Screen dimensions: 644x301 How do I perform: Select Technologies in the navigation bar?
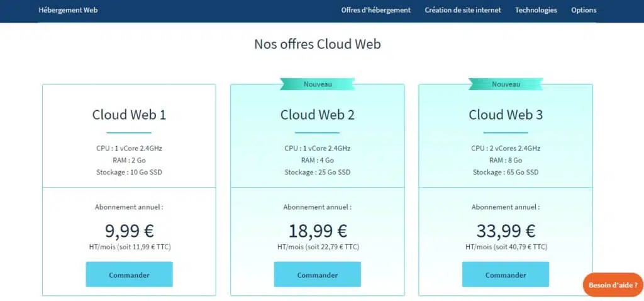click(x=536, y=10)
